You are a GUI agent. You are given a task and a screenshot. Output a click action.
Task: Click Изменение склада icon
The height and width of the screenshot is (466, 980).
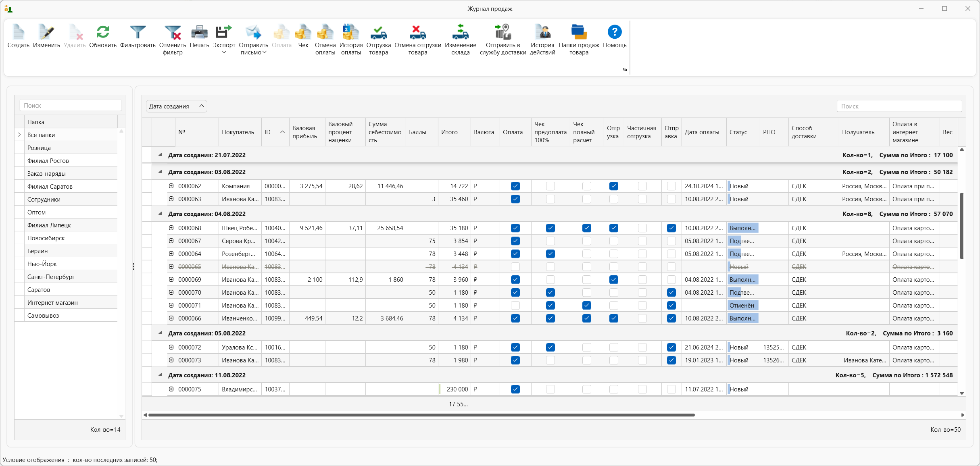click(461, 32)
